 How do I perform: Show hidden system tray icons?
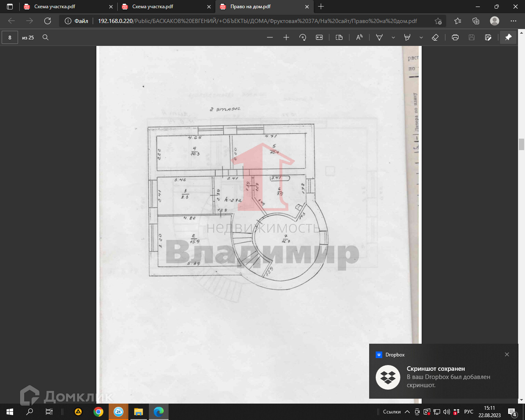pos(407,412)
